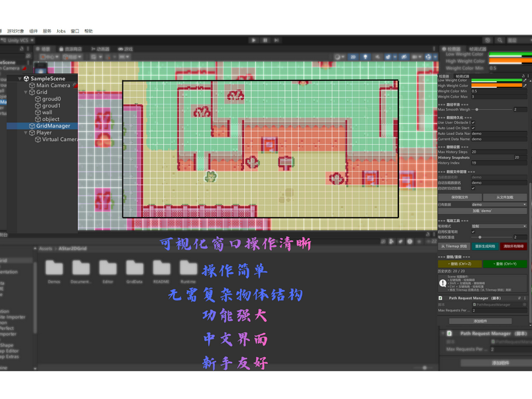Click the Max History Steps field
Image resolution: width=532 pixels, height=399 pixels.
(x=499, y=152)
